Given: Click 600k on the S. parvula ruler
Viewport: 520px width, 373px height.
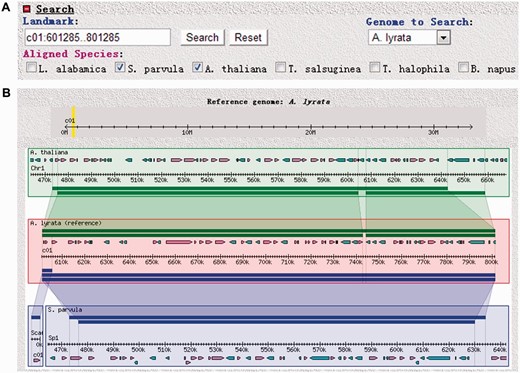Looking at the screenshot, I should [396, 350].
